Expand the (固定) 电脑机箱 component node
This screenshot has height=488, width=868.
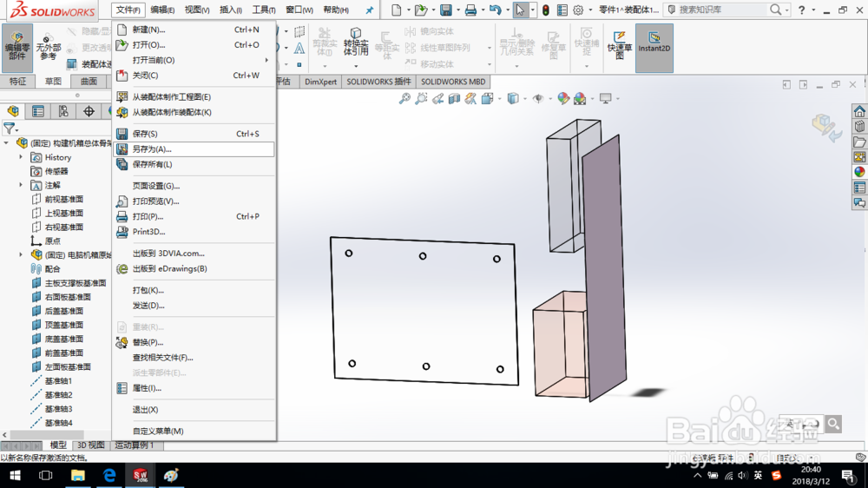point(21,254)
